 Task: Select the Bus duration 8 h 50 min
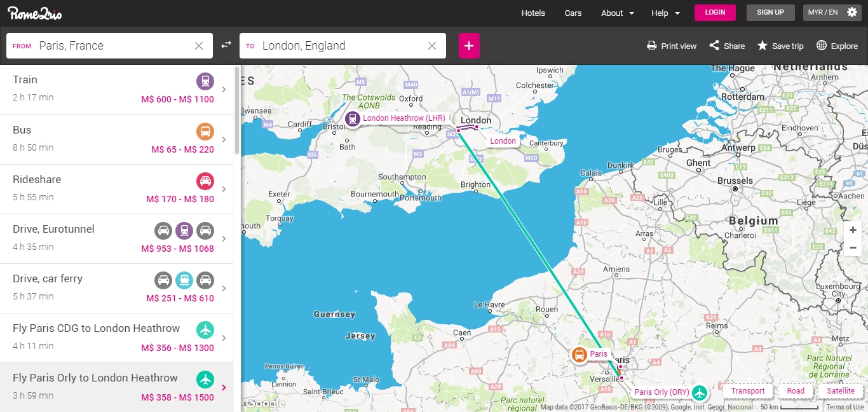33,148
